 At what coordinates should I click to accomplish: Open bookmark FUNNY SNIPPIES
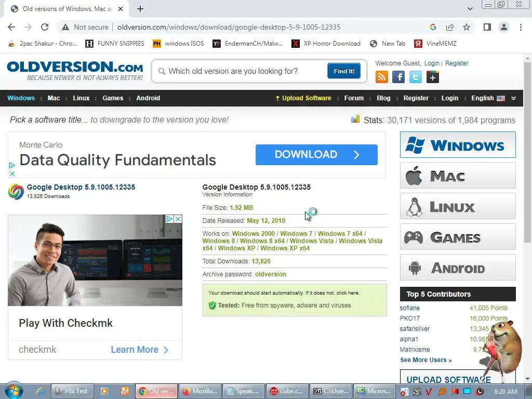115,44
